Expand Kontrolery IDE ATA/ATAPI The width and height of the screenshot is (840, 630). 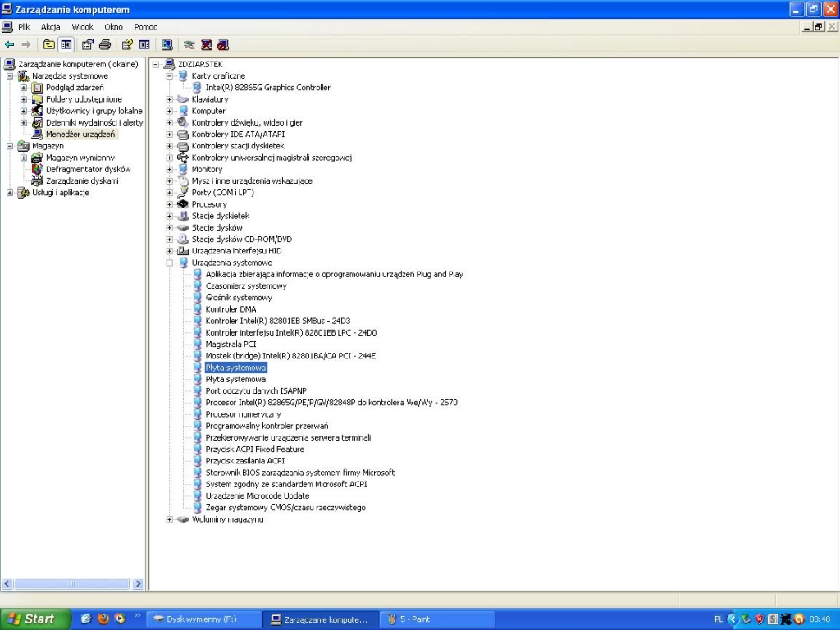click(x=169, y=135)
